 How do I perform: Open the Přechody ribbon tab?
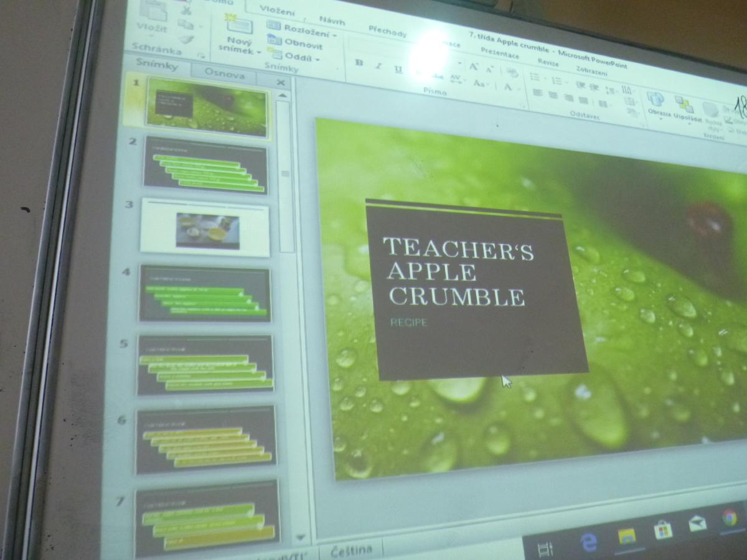pyautogui.click(x=387, y=31)
